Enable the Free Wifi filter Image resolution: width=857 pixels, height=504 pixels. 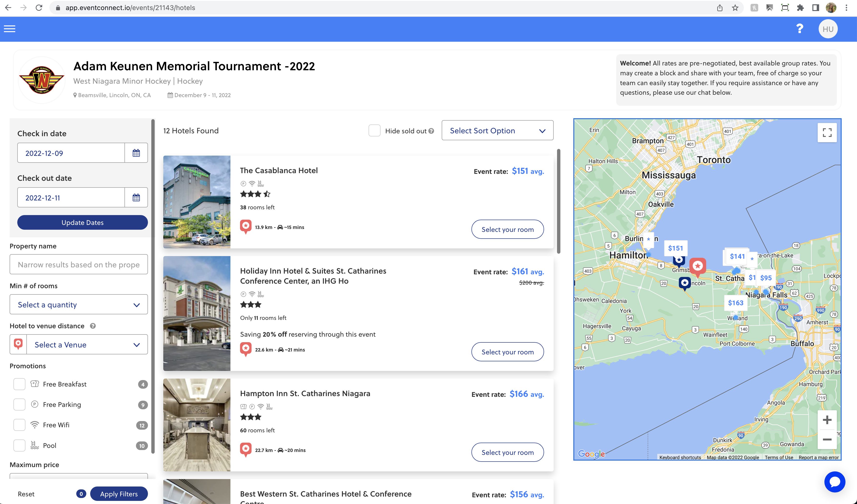coord(19,425)
